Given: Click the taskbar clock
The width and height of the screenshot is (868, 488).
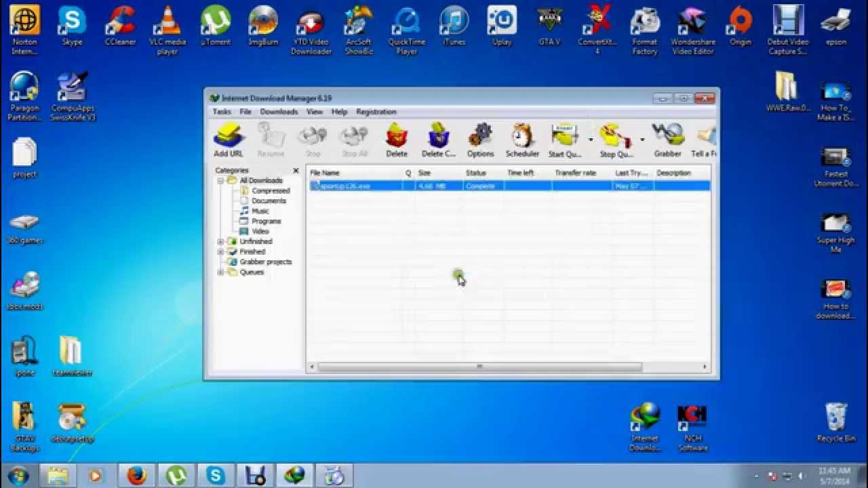Looking at the screenshot, I should (x=834, y=476).
